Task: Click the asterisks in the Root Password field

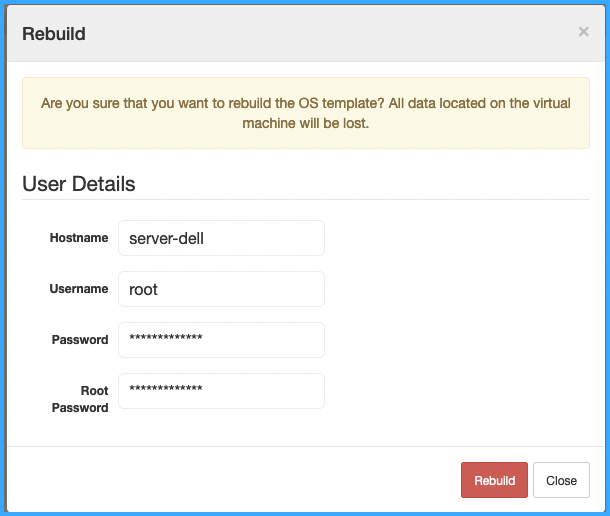Action: point(166,388)
